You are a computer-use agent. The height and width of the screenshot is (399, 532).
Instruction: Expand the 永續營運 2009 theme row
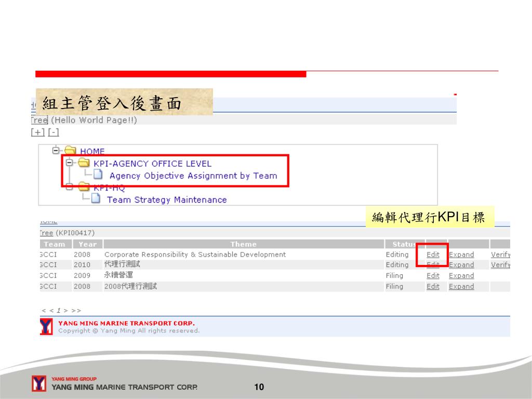tap(461, 276)
